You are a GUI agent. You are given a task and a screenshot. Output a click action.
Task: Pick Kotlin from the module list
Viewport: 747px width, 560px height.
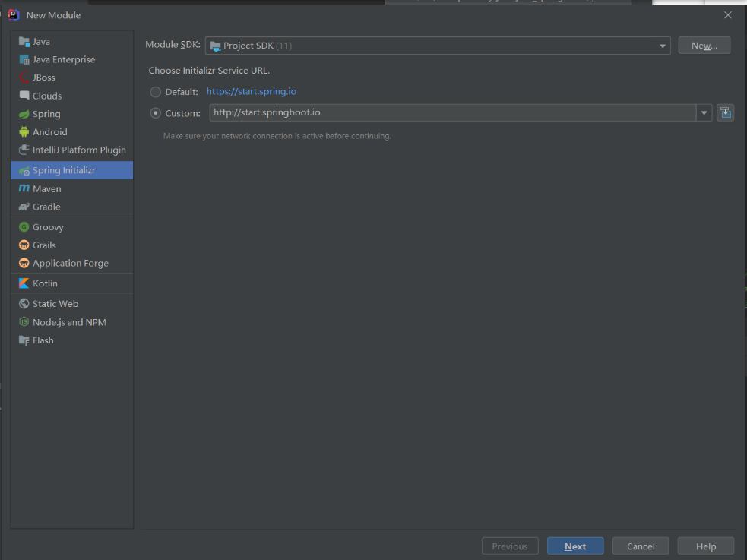(72, 283)
